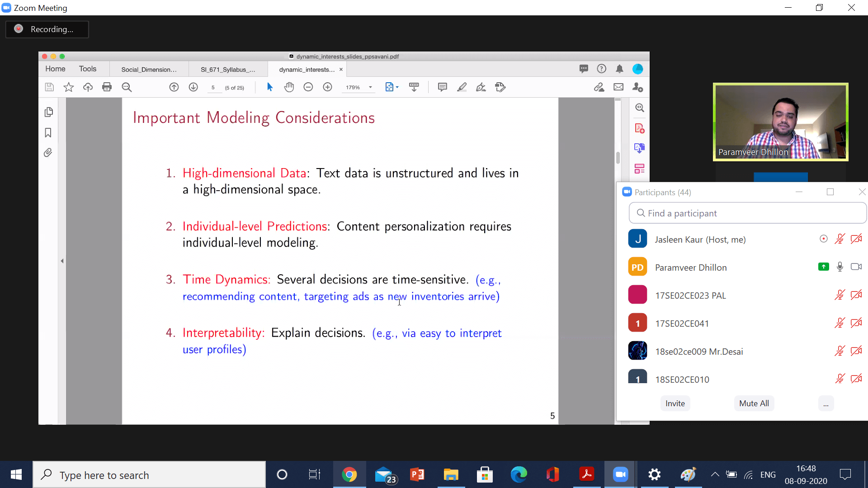Screen dimensions: 868x488
Task: Click the Export PDF tool in right pane
Action: tap(639, 148)
